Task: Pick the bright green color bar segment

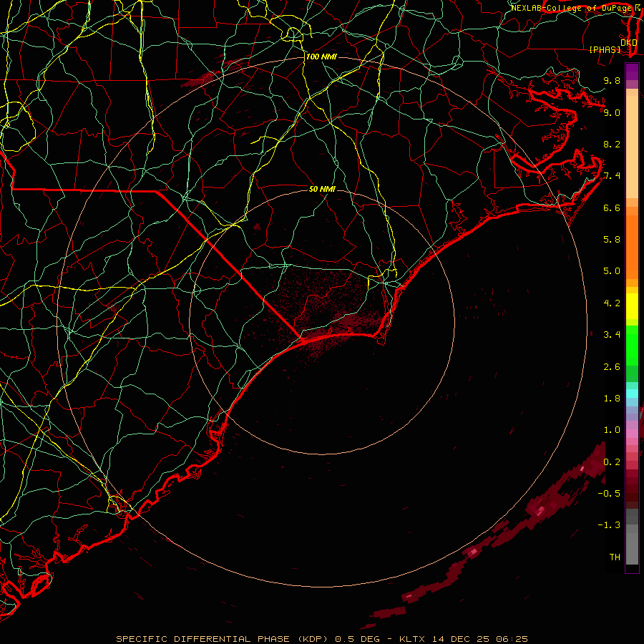Action: click(632, 345)
